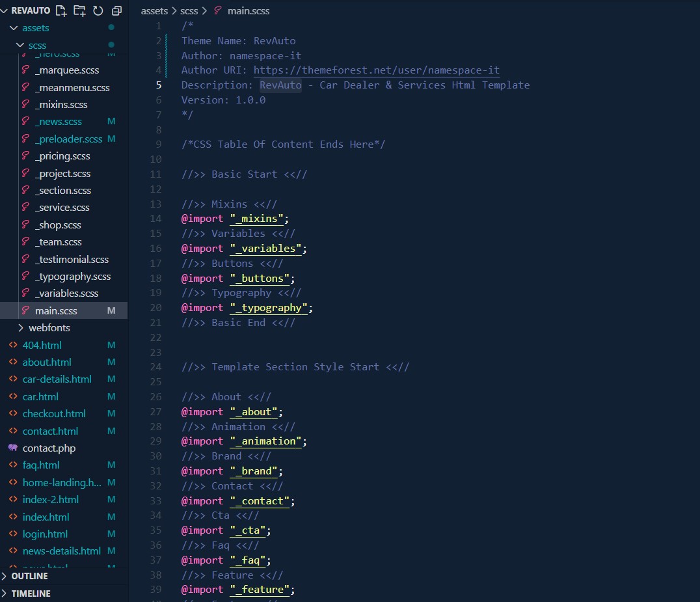Collapse all folders in Explorer
The height and width of the screenshot is (602, 700).
tap(117, 10)
